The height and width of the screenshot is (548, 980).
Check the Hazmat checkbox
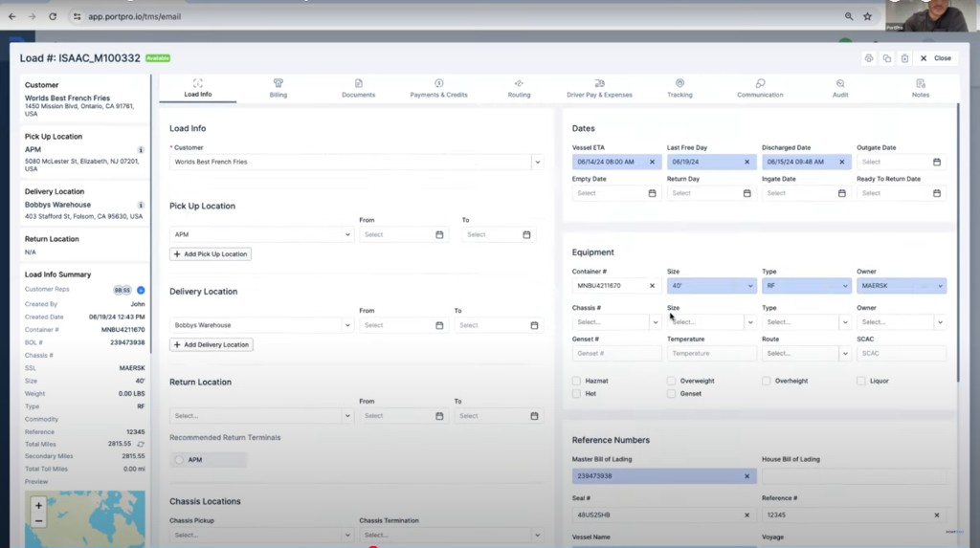[576, 381]
